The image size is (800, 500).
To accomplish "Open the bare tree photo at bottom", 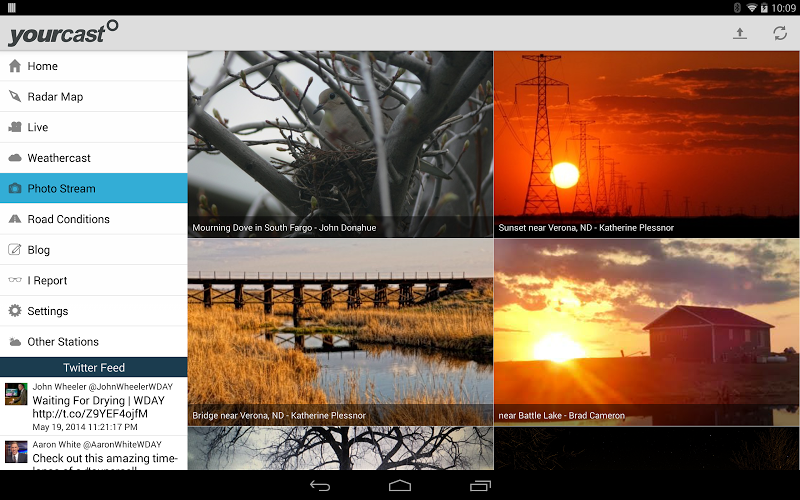I will coord(340,448).
